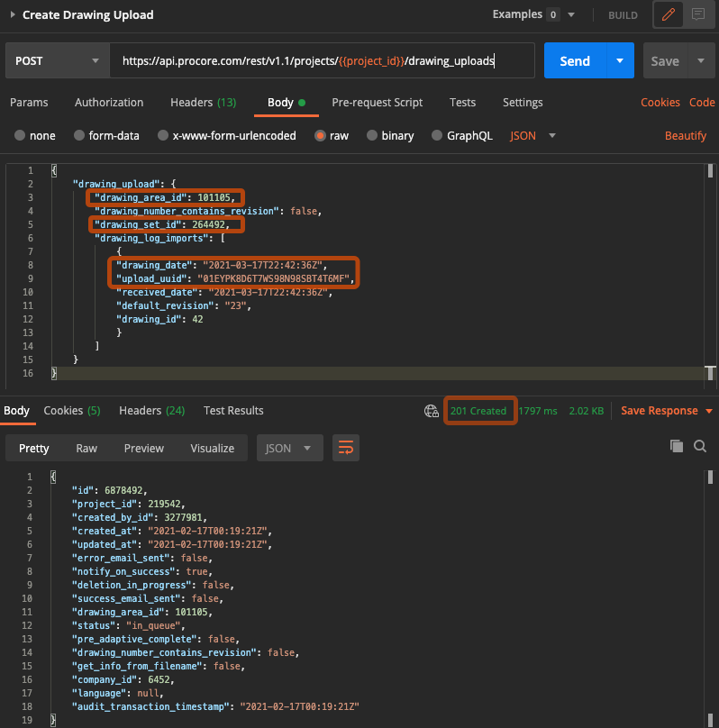
Task: Select the Preview response view
Action: [x=144, y=448]
